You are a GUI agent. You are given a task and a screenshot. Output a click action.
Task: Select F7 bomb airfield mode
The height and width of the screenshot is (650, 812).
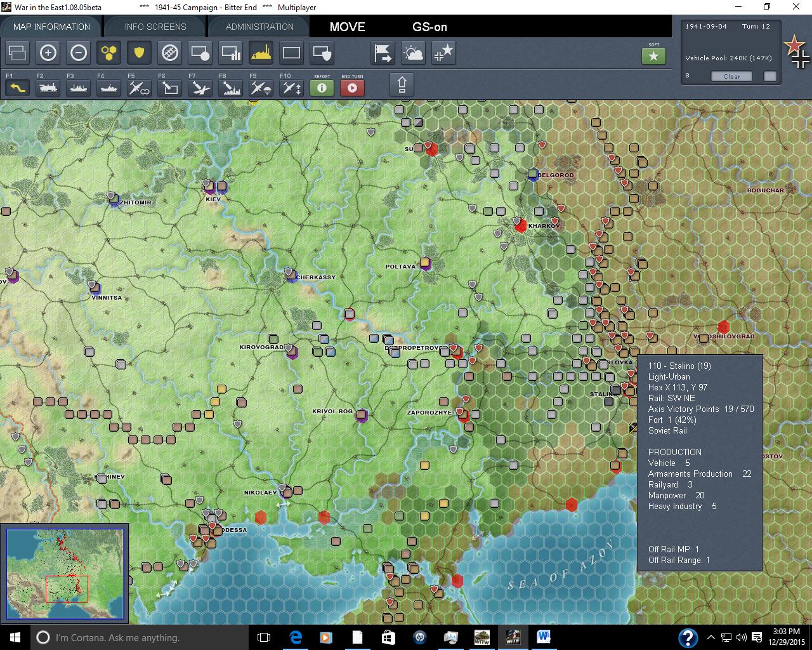click(200, 88)
